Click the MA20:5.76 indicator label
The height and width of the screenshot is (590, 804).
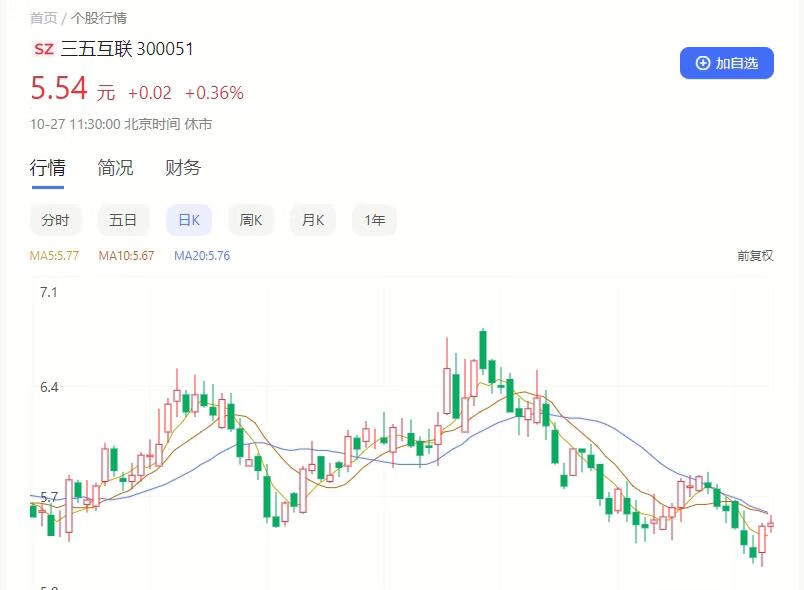(x=202, y=256)
